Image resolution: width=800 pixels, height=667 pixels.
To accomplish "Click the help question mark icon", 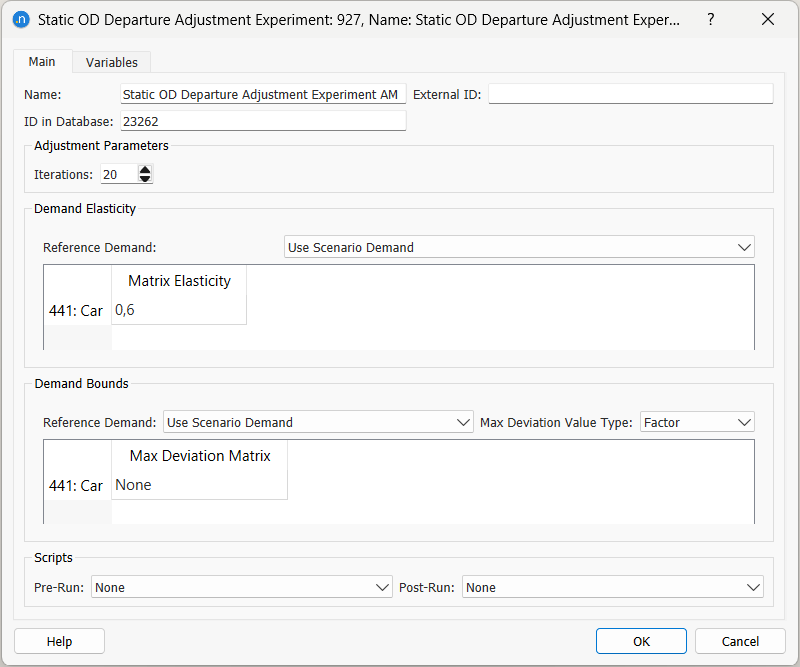I will 710,19.
